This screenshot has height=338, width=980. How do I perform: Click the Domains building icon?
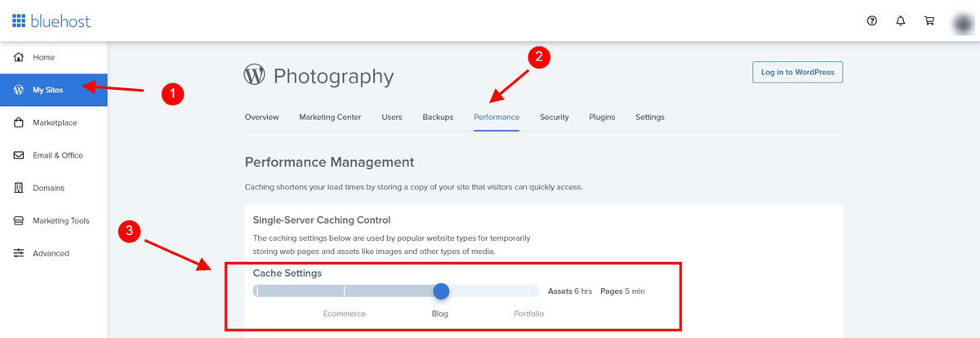pyautogui.click(x=18, y=188)
